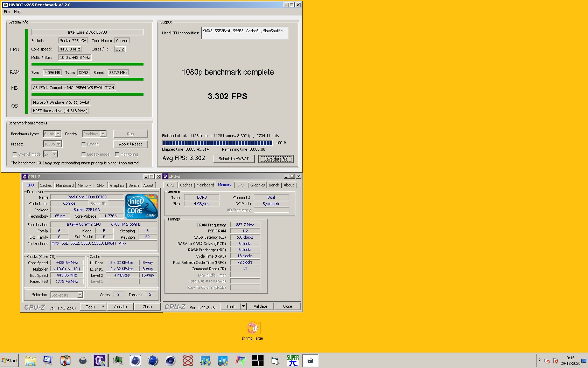This screenshot has width=588, height=368.
Task: Expand Tools arrow in right CPU-Z window
Action: [x=244, y=306]
